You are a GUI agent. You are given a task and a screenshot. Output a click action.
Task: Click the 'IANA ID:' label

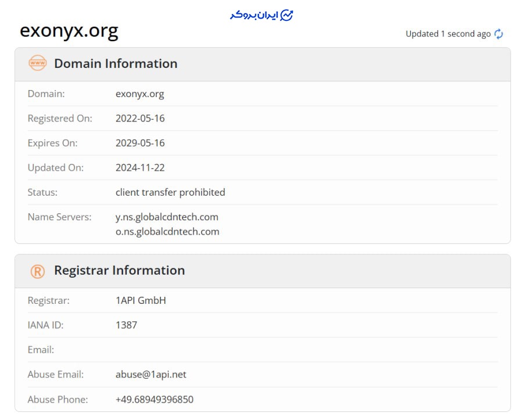pos(45,325)
